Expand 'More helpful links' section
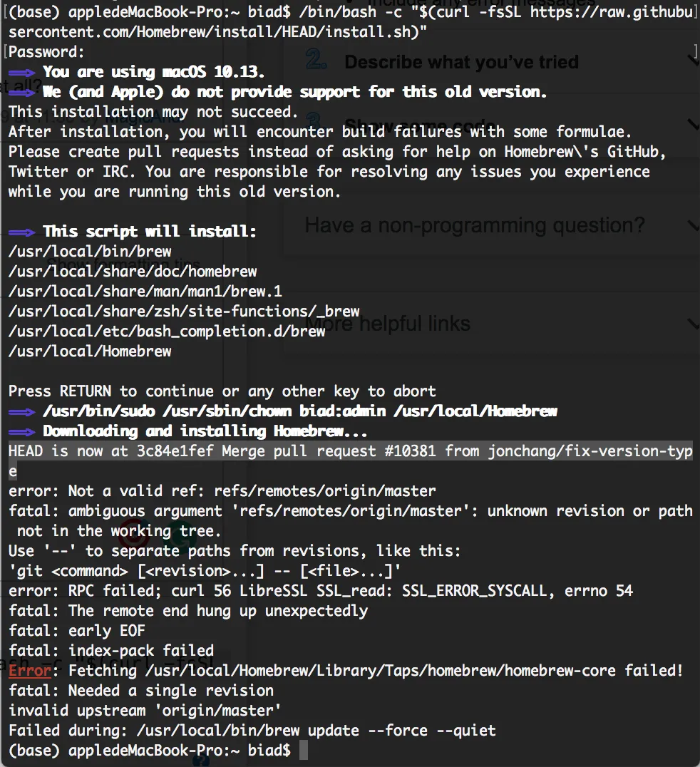The height and width of the screenshot is (767, 700). click(x=694, y=324)
